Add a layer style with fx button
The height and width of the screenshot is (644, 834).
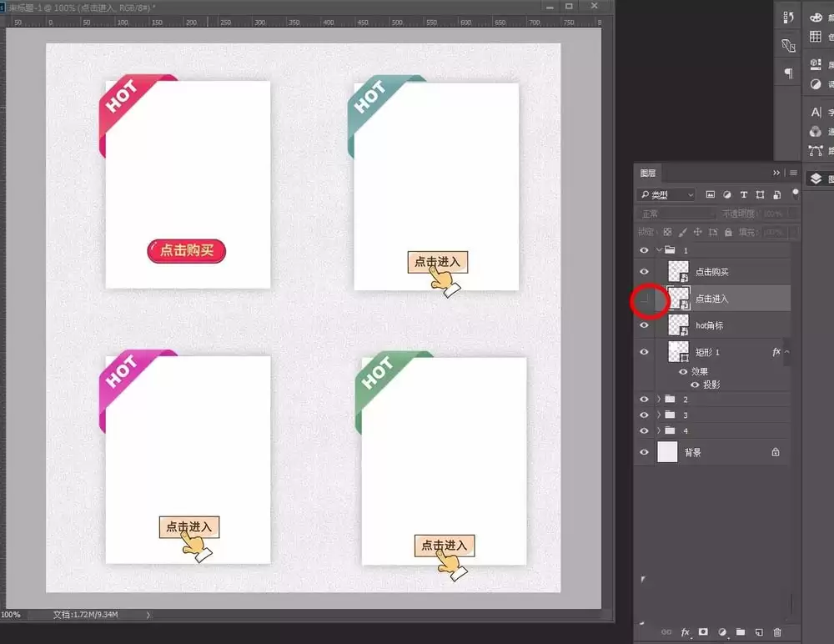tap(685, 632)
